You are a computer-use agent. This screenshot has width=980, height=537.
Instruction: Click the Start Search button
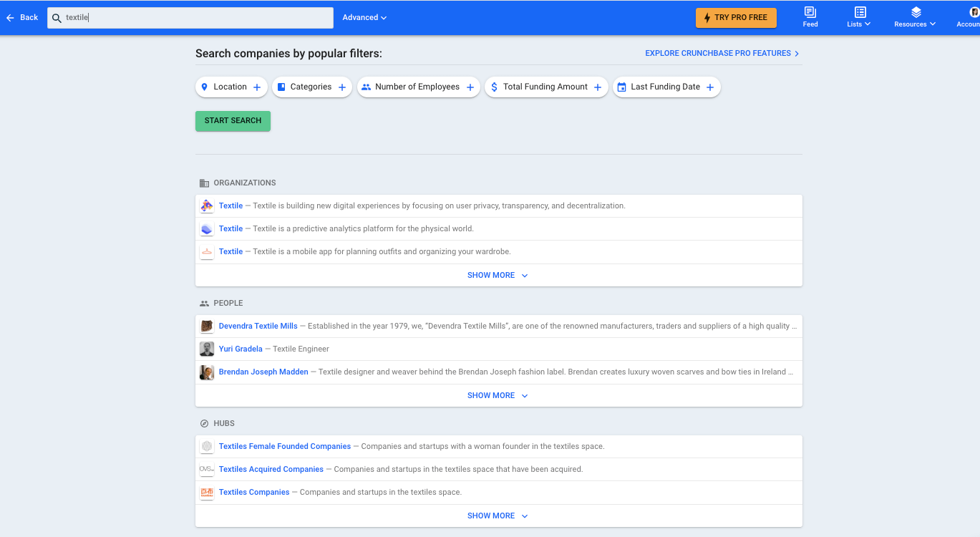[x=233, y=121]
